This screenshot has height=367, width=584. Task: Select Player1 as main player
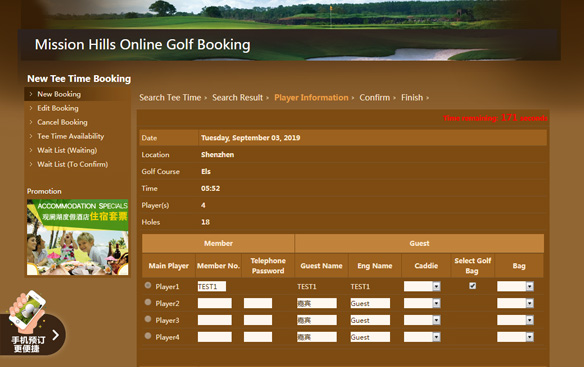pyautogui.click(x=148, y=285)
